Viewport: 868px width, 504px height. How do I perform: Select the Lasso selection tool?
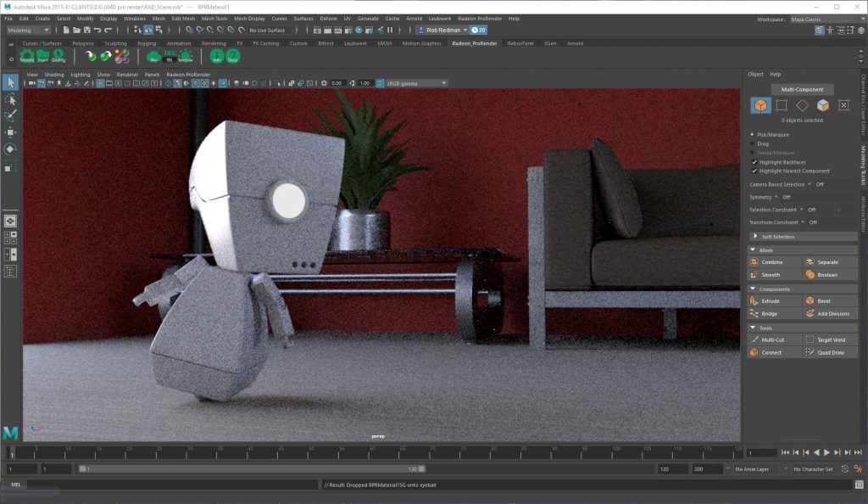pos(10,99)
